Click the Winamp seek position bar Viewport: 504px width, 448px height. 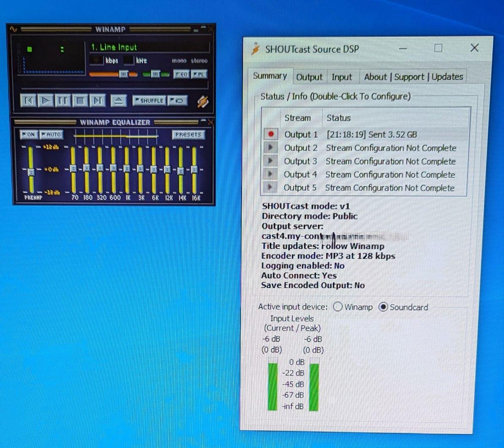[115, 86]
